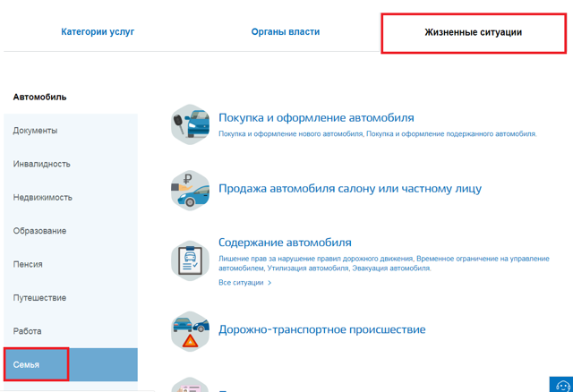
Task: Select the Семья category
Action: (71, 364)
